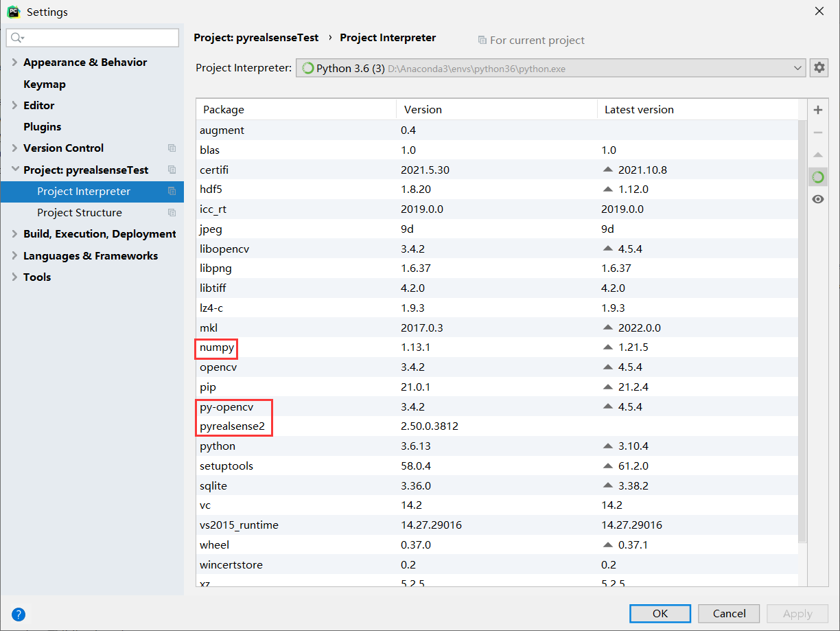Dismiss the dialog using Cancel

(728, 613)
